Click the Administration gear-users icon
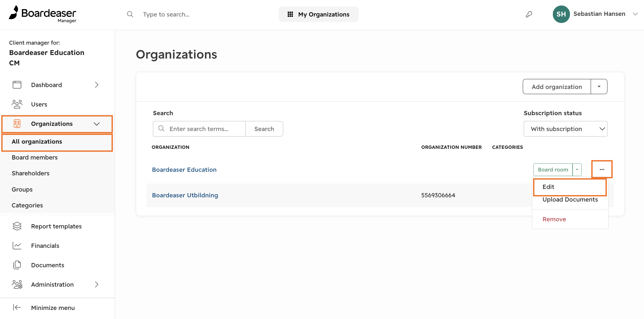644x319 pixels. [x=17, y=284]
